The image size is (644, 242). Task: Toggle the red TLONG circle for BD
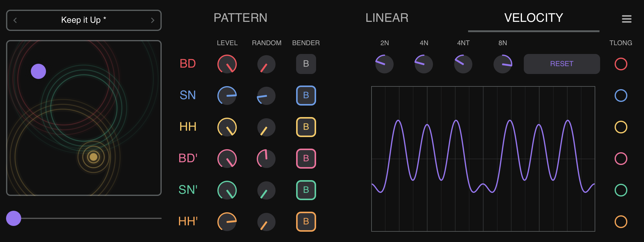621,64
